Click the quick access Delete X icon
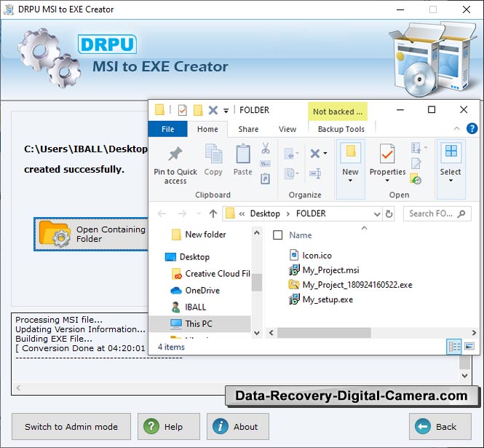The height and width of the screenshot is (448, 484). click(213, 110)
